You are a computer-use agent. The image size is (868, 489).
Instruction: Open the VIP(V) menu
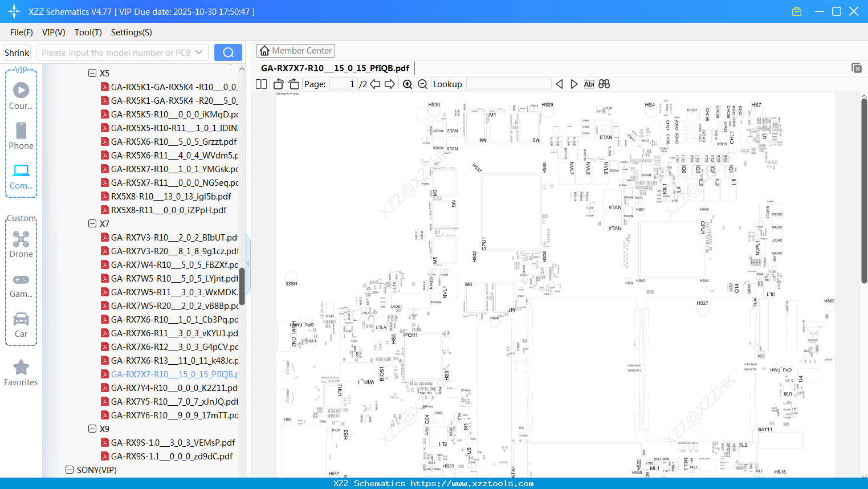[x=54, y=32]
